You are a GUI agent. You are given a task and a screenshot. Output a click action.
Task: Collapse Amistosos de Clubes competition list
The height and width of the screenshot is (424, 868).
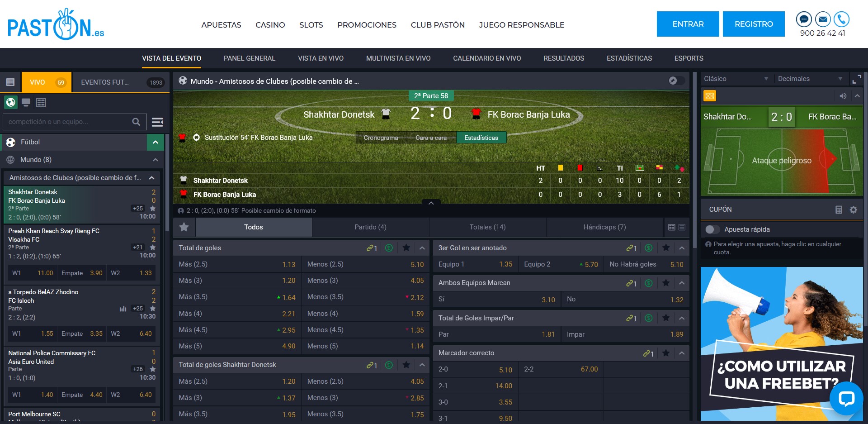(152, 178)
